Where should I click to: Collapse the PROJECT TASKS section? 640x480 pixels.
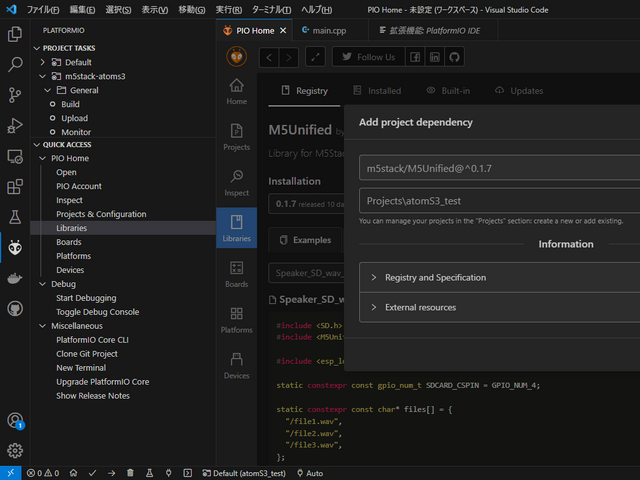(37, 48)
